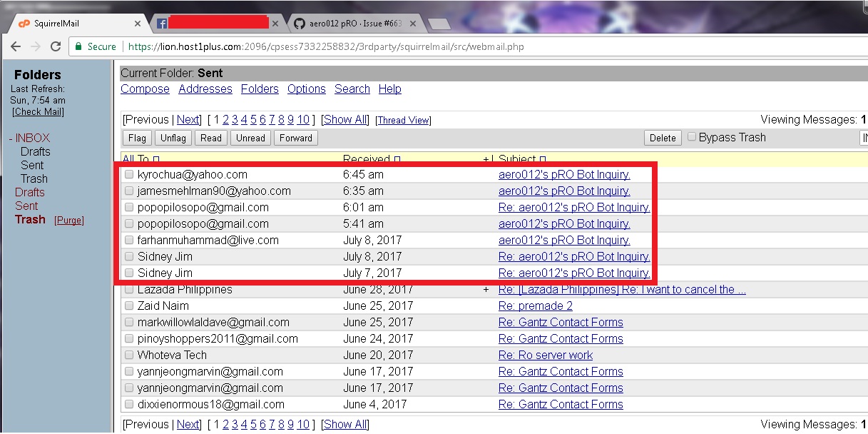868x434 pixels.
Task: Open the Search menu link
Action: (x=352, y=89)
